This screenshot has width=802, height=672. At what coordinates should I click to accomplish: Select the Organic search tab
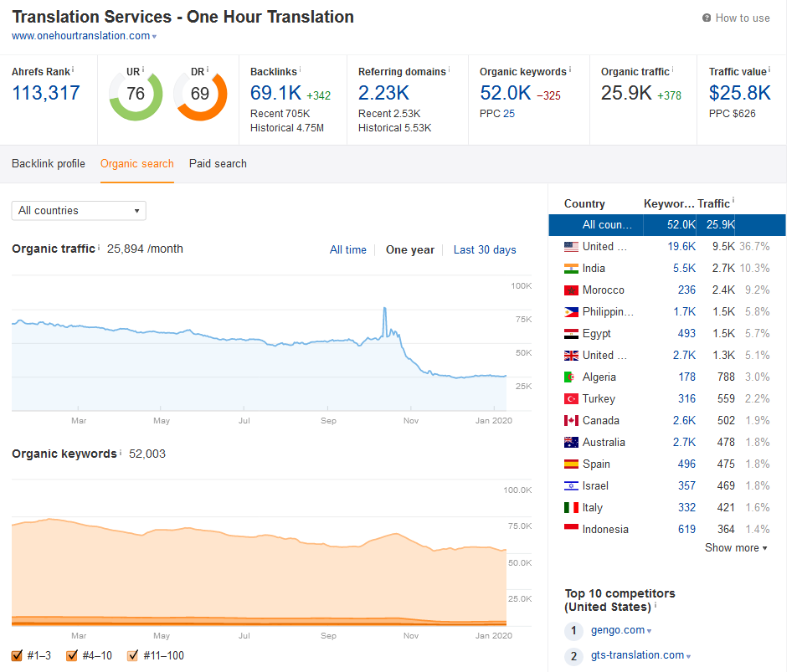coord(137,164)
